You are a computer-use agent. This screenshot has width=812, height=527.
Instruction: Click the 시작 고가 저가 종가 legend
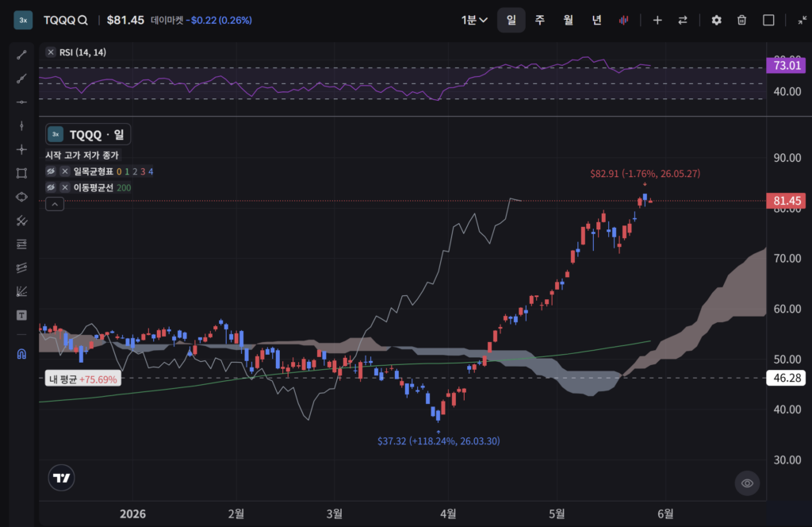tap(82, 155)
